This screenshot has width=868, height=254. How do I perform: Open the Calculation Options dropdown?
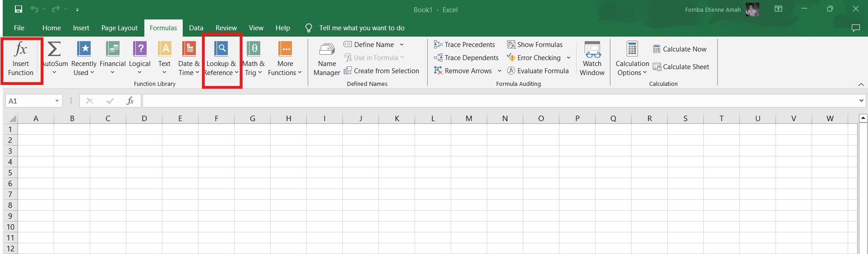click(x=632, y=59)
